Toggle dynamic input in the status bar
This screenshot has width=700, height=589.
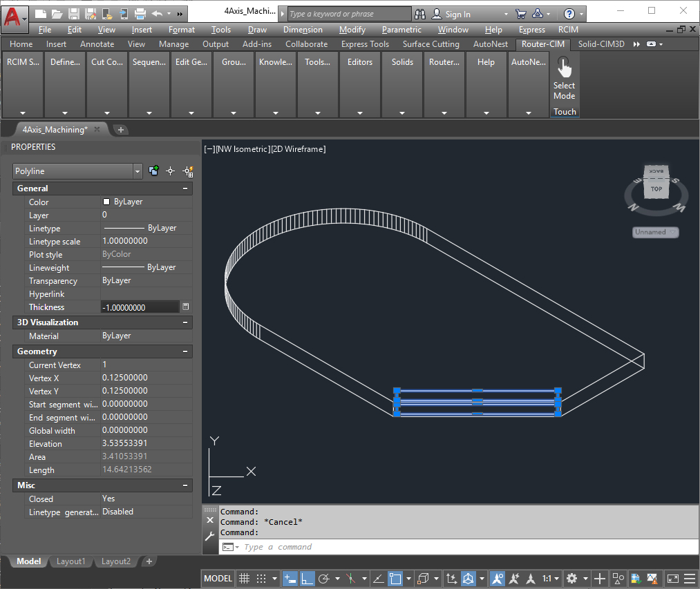(290, 579)
